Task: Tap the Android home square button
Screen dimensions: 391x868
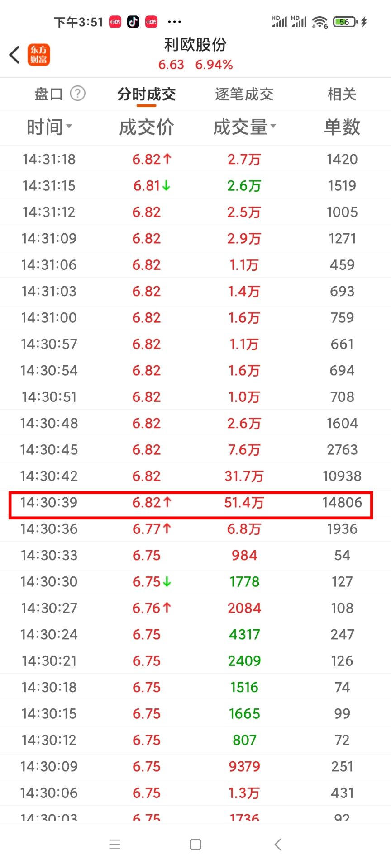Action: (195, 844)
